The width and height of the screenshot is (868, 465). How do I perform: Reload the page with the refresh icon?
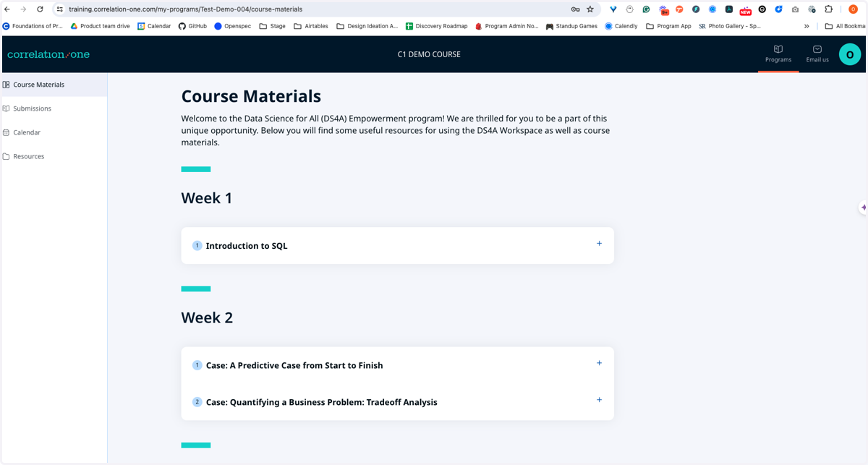tap(40, 9)
